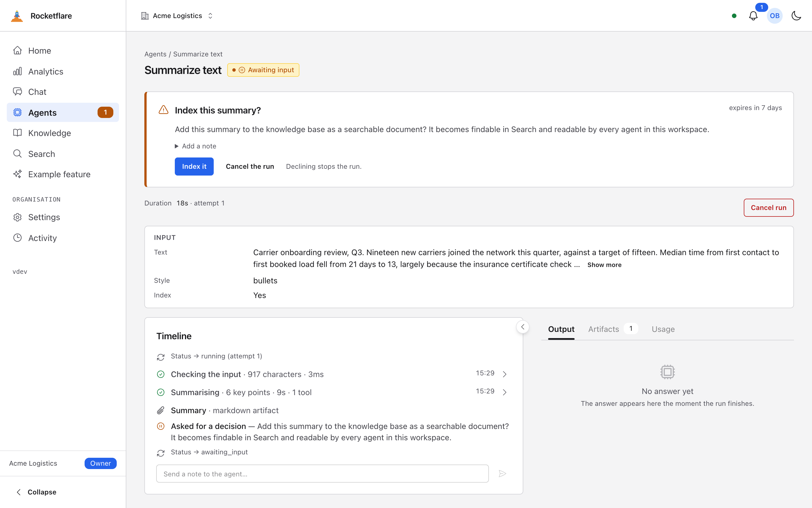Click the warning triangle icon in prompt
This screenshot has width=812, height=508.
164,110
